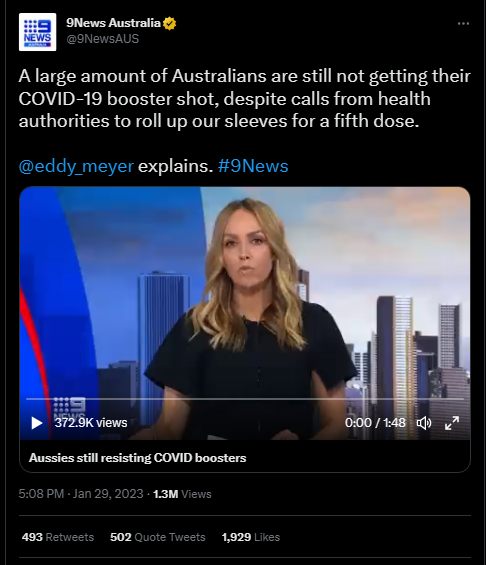Screen dimensions: 486x565
Task: Click the @9NewsAUS handle
Action: 103,39
